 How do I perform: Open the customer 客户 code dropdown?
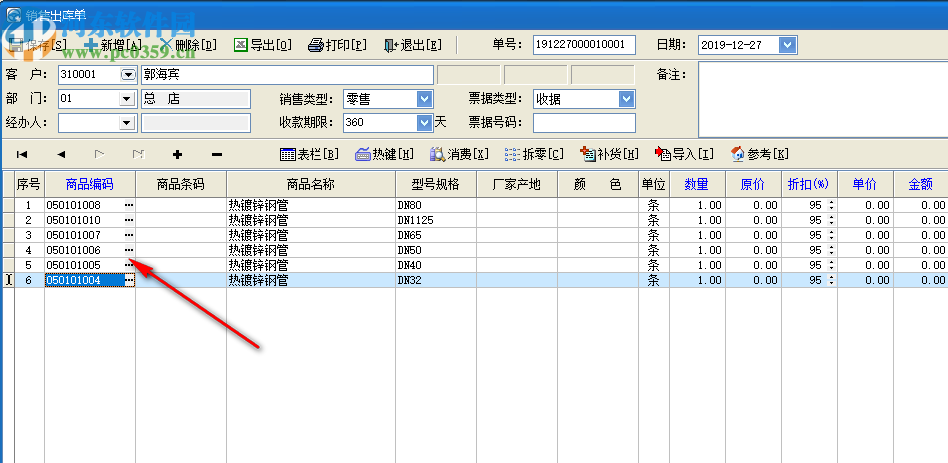coord(128,75)
